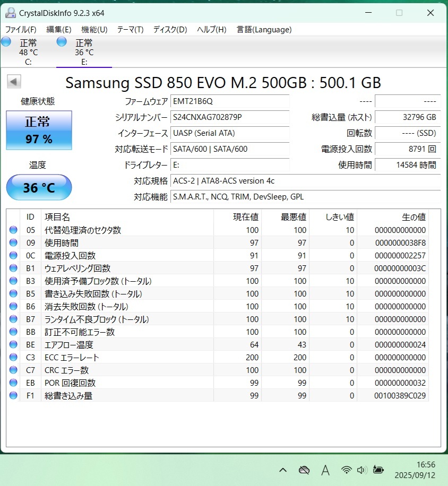Click transfer mode field SATA/600 | SATA/600

[x=230, y=149]
